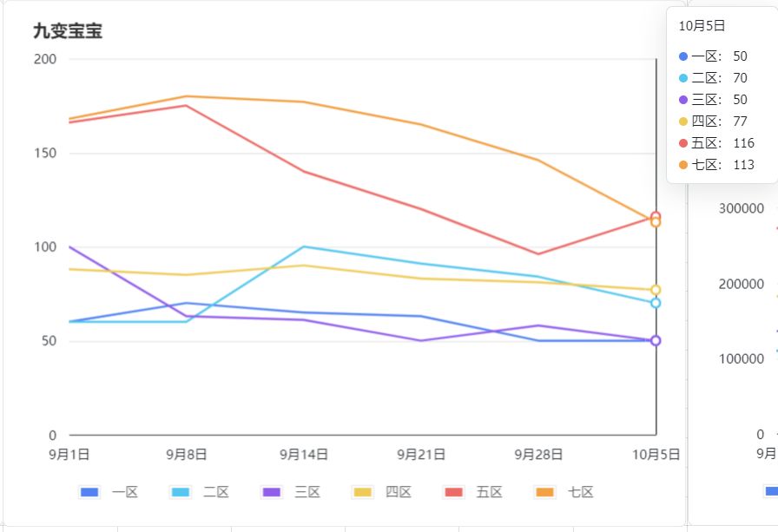Click the 七区 orange marker at 10月5日
The height and width of the screenshot is (532, 778).
656,223
